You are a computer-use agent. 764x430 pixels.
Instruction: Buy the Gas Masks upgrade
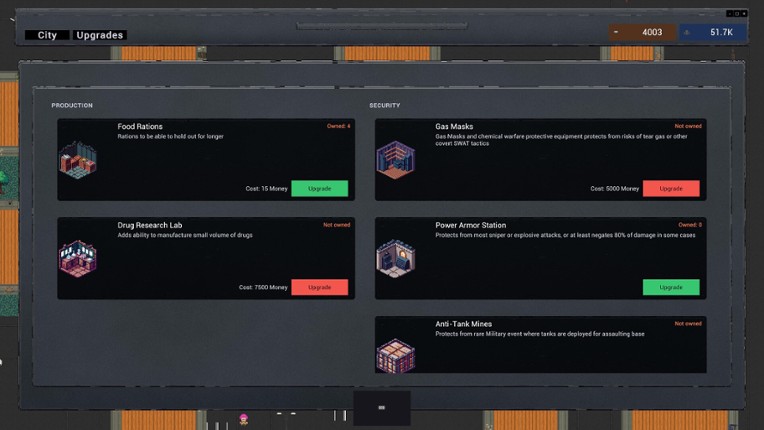(x=670, y=188)
